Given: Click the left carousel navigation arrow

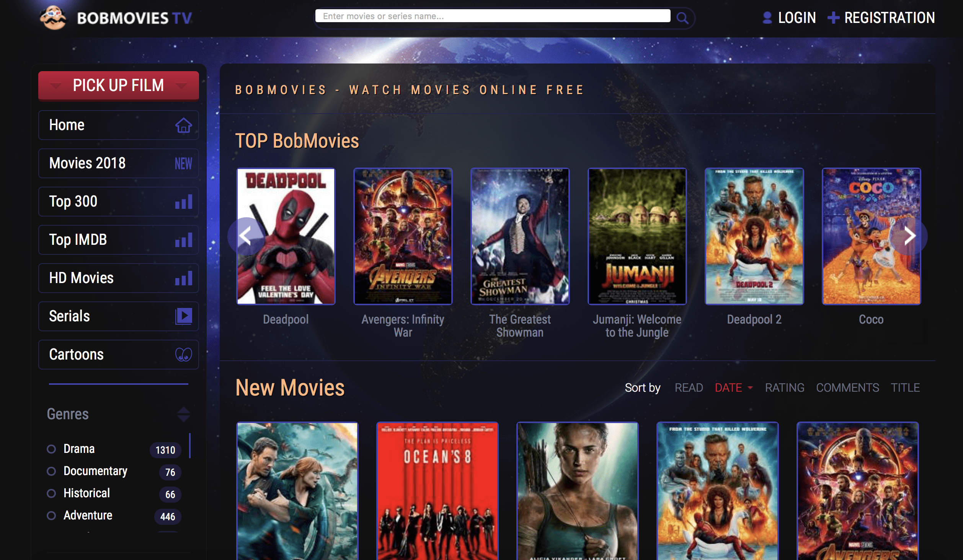Looking at the screenshot, I should coord(247,236).
